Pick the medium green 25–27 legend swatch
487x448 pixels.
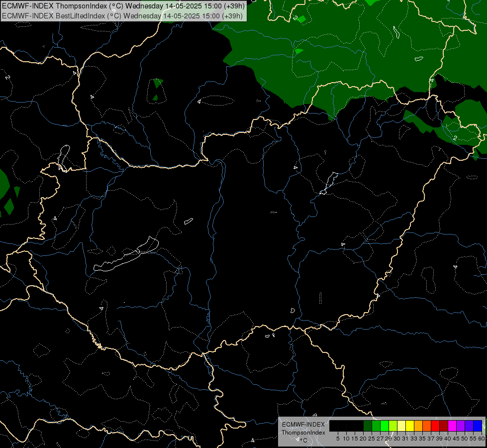pyautogui.click(x=376, y=426)
